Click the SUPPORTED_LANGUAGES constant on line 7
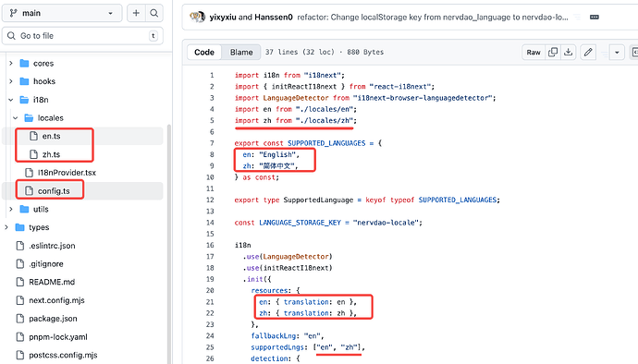 [326, 143]
